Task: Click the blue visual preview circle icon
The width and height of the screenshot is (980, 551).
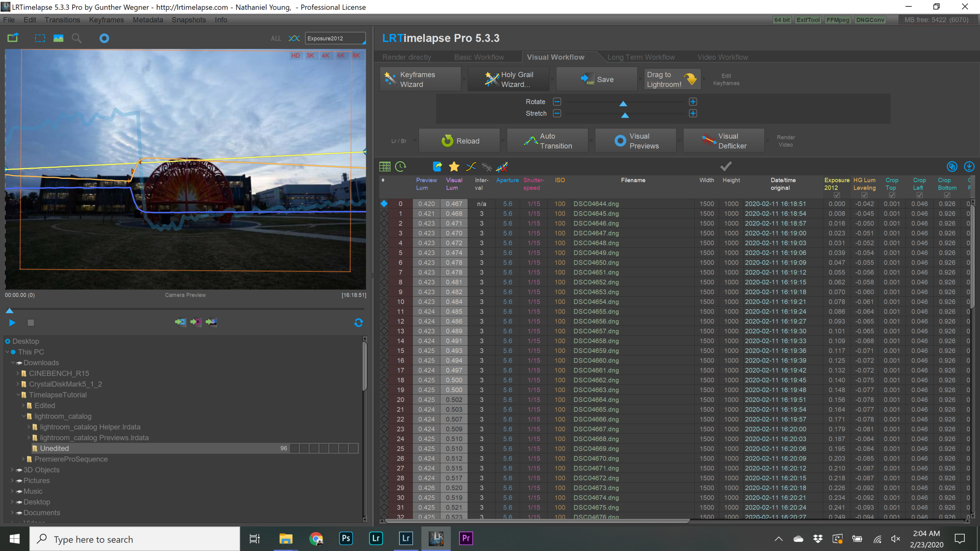Action: click(104, 38)
